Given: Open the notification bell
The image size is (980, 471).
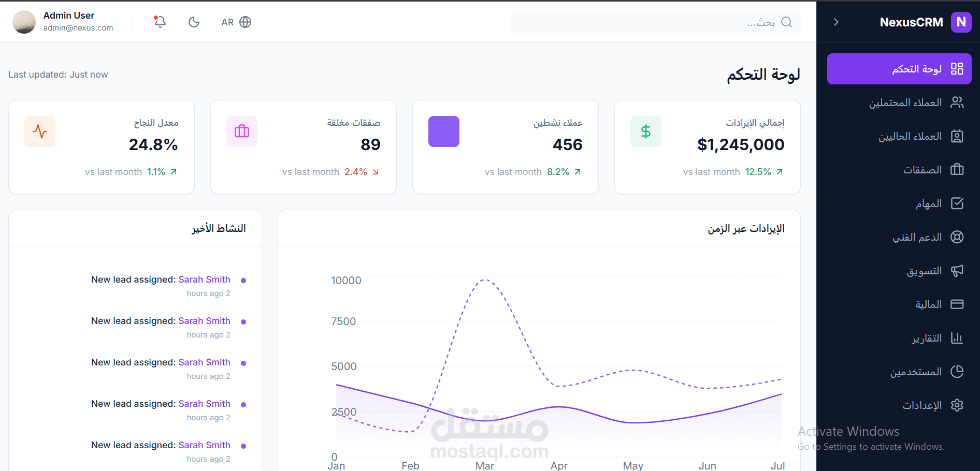Looking at the screenshot, I should (160, 22).
